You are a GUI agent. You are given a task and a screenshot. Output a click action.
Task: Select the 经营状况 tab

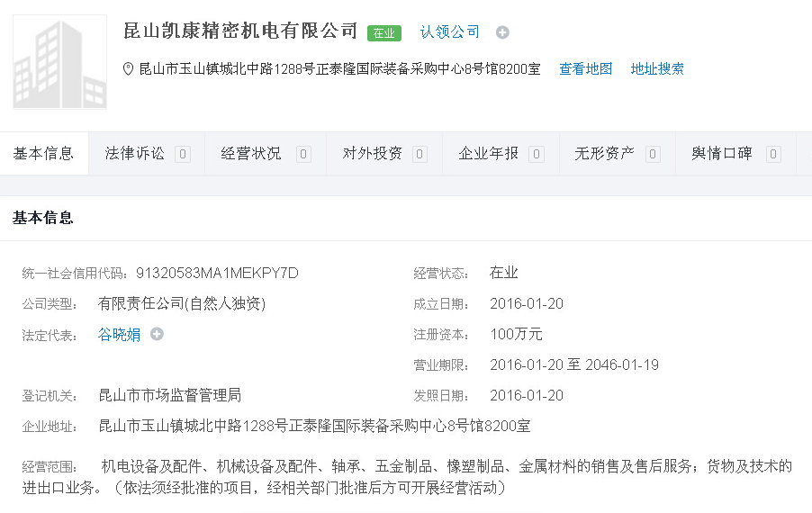tap(251, 154)
